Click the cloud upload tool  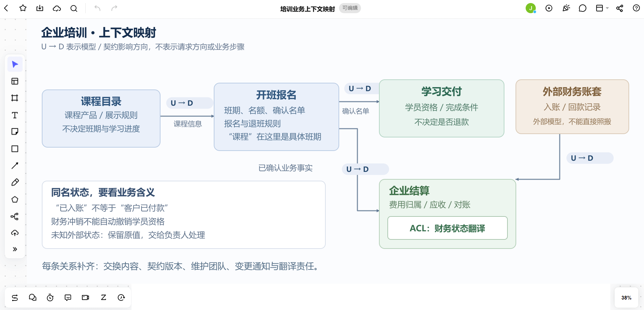pos(15,233)
